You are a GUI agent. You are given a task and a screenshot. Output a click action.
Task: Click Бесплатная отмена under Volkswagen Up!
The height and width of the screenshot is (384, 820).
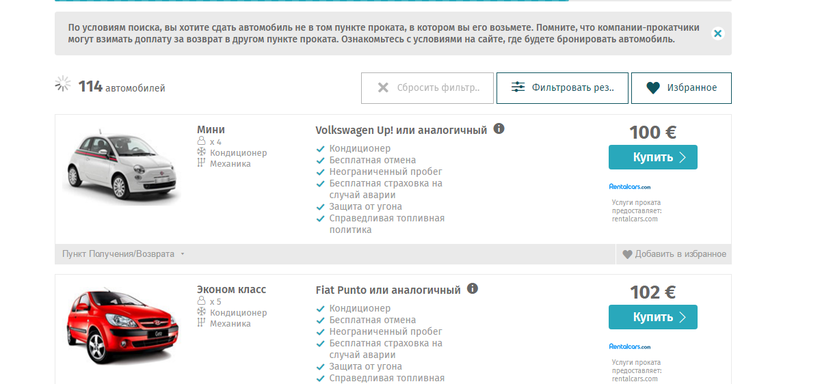point(372,160)
